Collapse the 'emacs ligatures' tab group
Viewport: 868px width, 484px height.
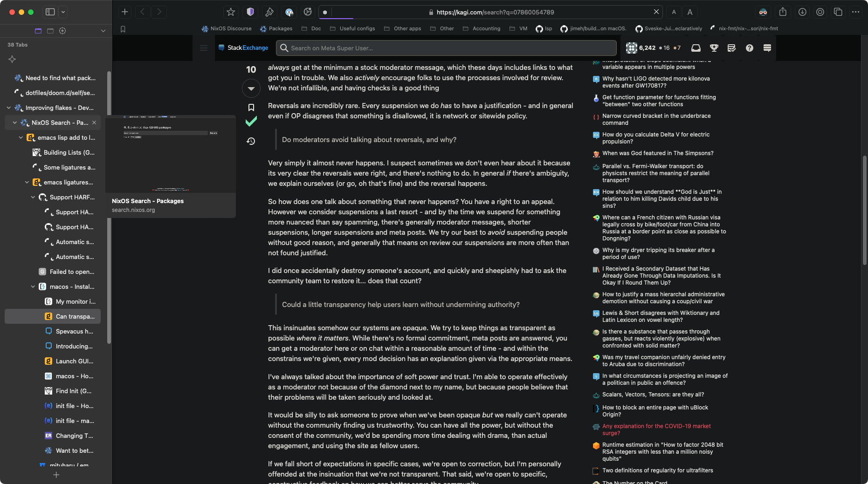(27, 183)
